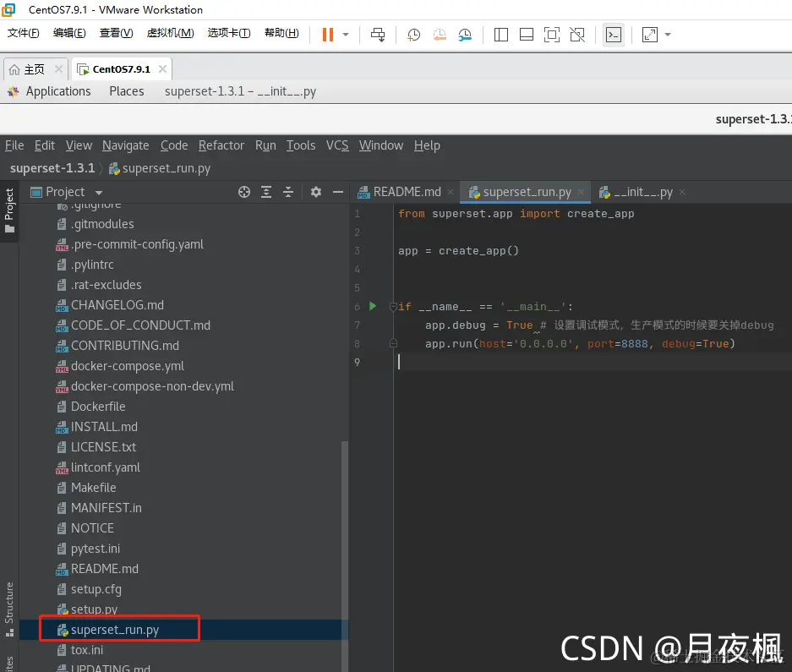Open the GNOME Places menu
Image resolution: width=792 pixels, height=672 pixels.
click(127, 91)
